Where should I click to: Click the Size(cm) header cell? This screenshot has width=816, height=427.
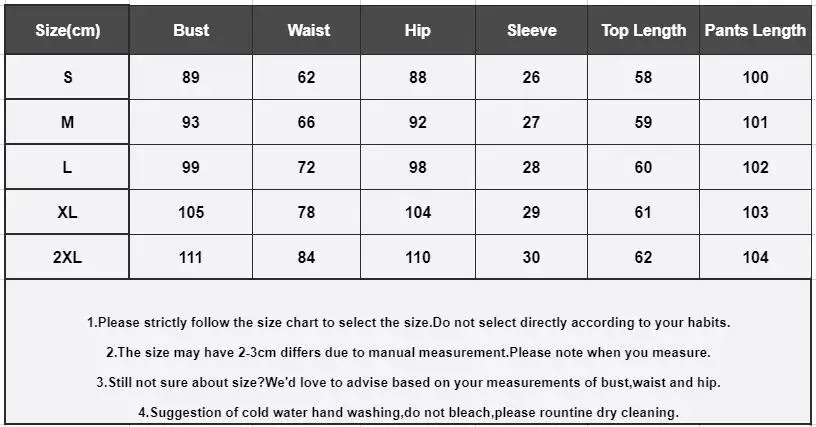[67, 30]
